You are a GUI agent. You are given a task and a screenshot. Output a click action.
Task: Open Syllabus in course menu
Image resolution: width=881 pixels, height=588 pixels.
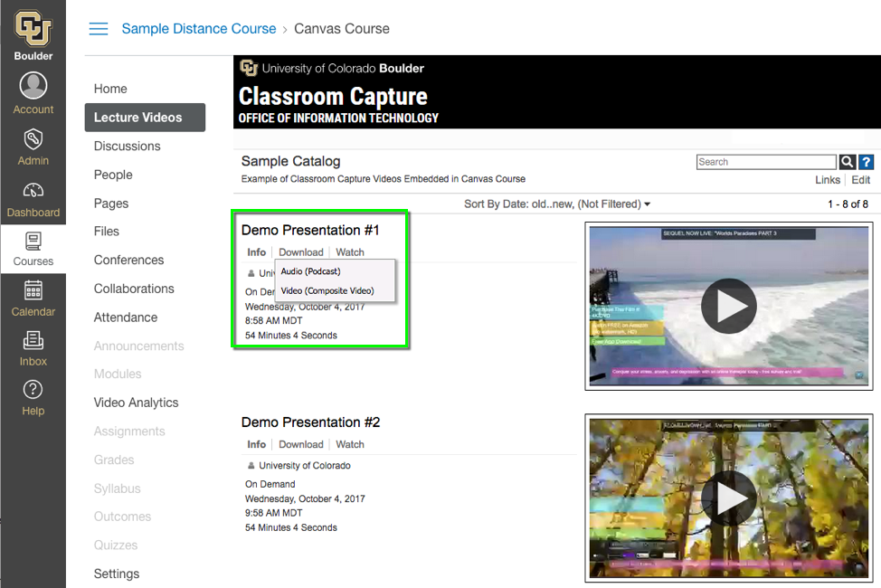click(x=117, y=488)
